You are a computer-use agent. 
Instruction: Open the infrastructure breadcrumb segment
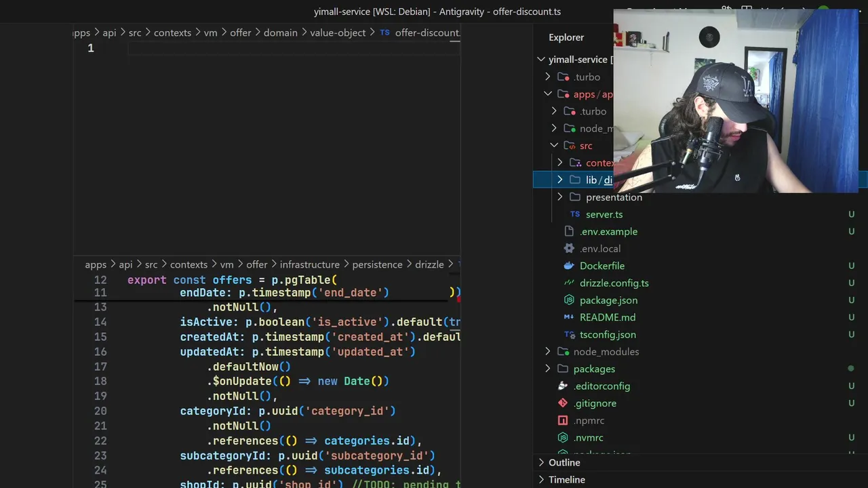(x=310, y=264)
